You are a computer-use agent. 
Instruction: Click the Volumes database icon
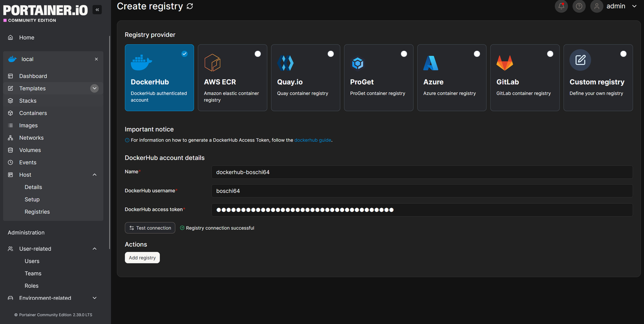click(11, 150)
